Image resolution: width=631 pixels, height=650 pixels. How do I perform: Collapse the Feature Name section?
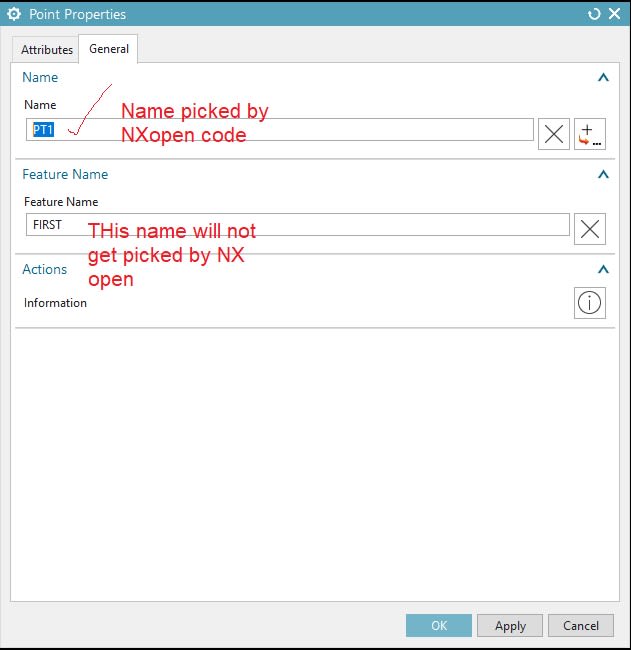[603, 174]
